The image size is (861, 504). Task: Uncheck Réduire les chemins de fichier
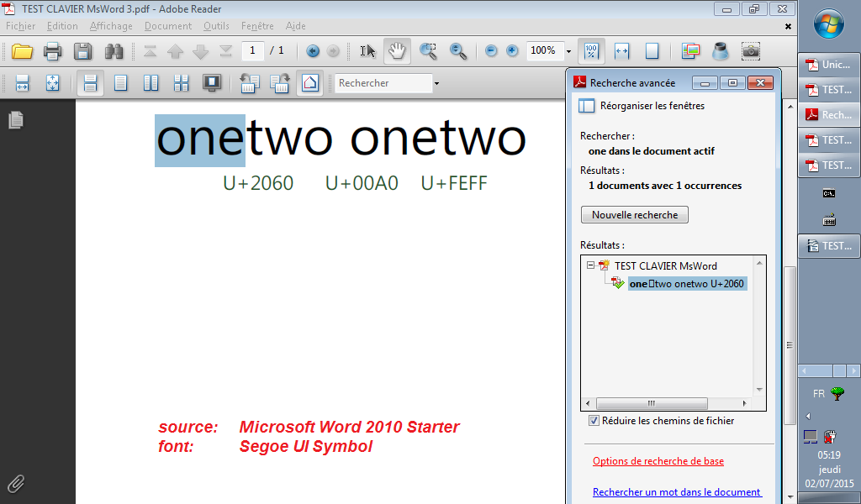[x=594, y=421]
